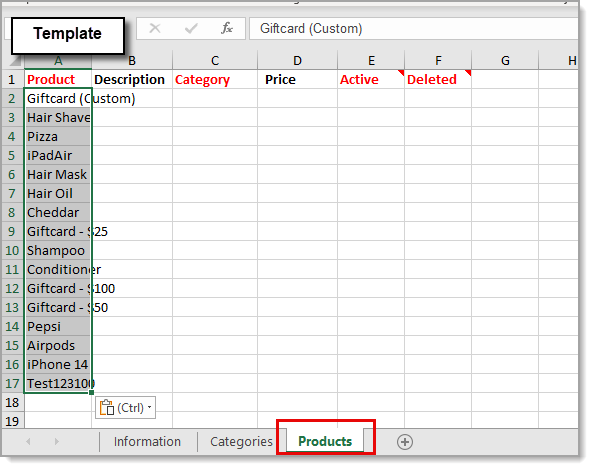Click the next sheet scroll arrow
Screen dimensions: 592x469
pos(57,441)
